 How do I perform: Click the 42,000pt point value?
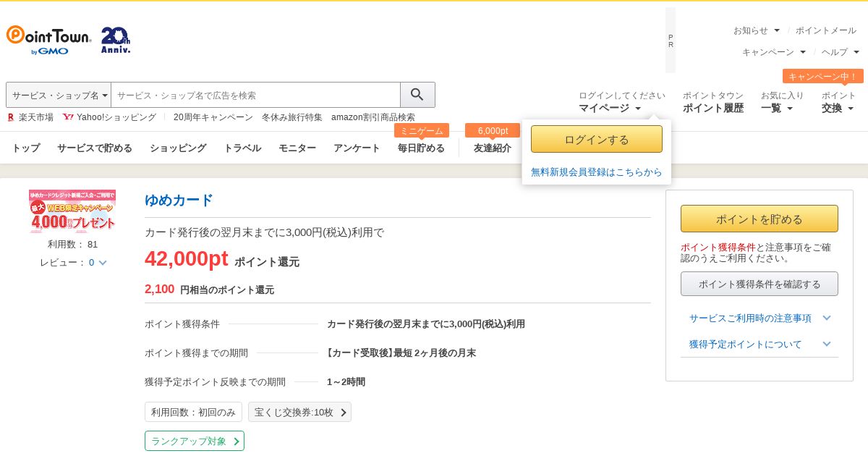click(x=187, y=258)
